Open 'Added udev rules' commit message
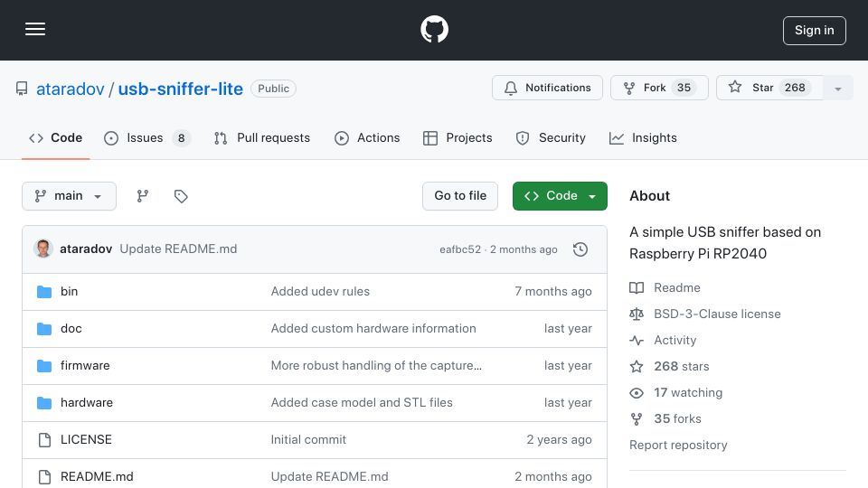This screenshot has width=868, height=488. tap(320, 292)
